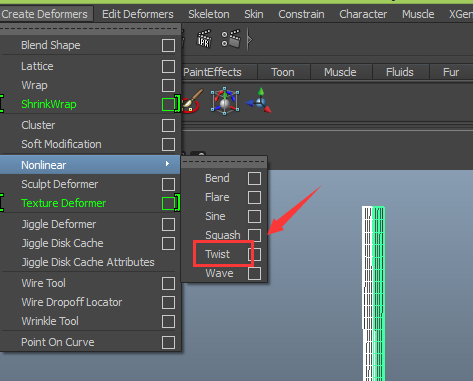Open the Constrain menu
Viewport: 473px width, 381px height.
pos(301,14)
